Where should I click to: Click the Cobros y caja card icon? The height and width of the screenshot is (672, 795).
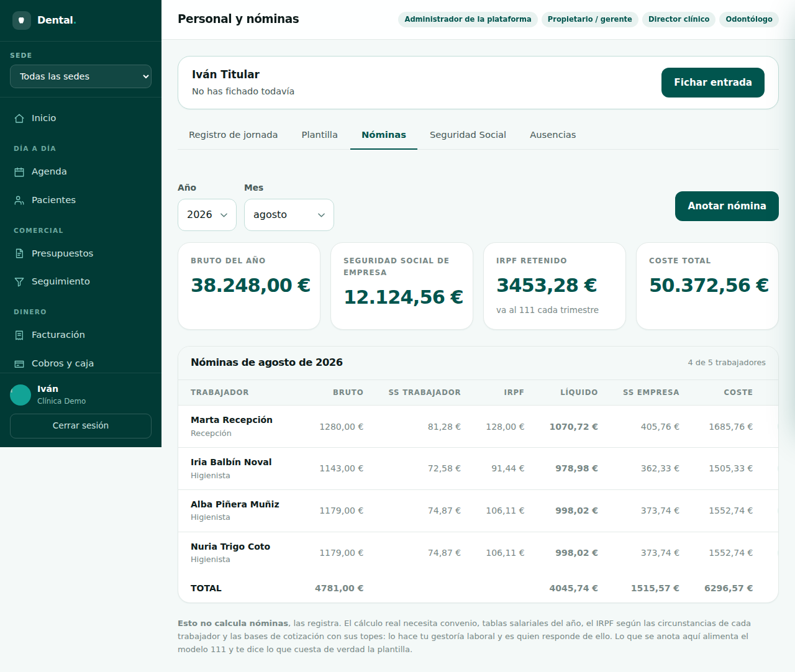19,364
